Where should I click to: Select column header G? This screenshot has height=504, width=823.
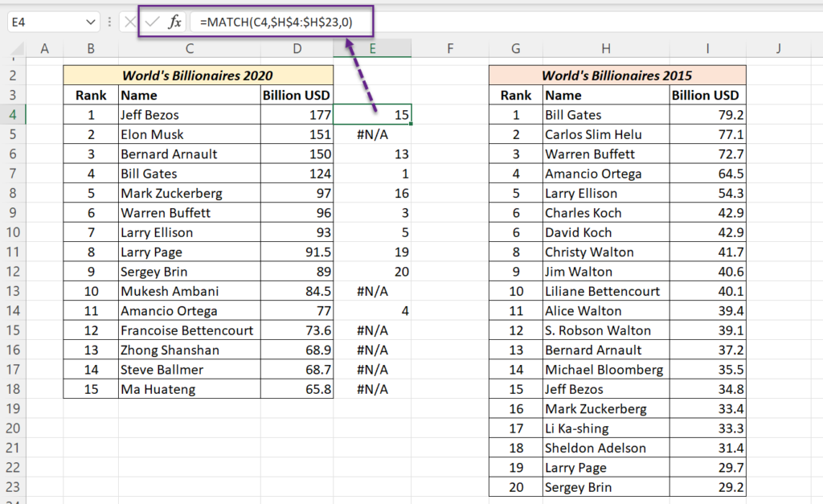click(515, 48)
